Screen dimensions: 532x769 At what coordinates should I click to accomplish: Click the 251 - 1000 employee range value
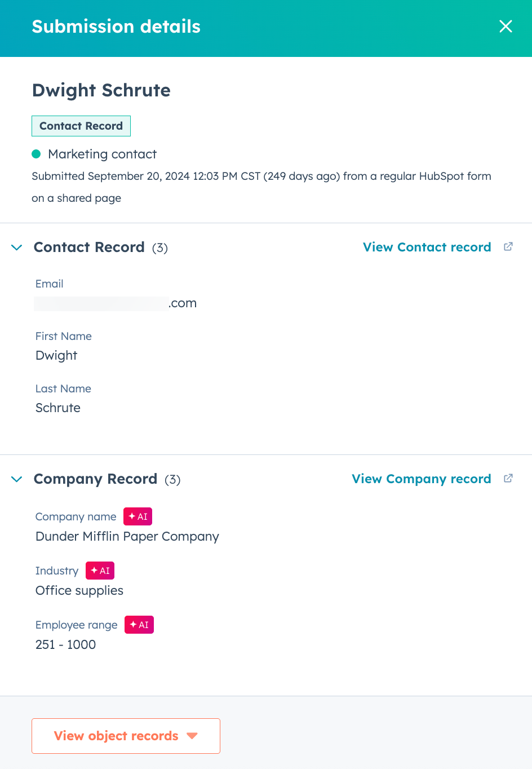(65, 644)
